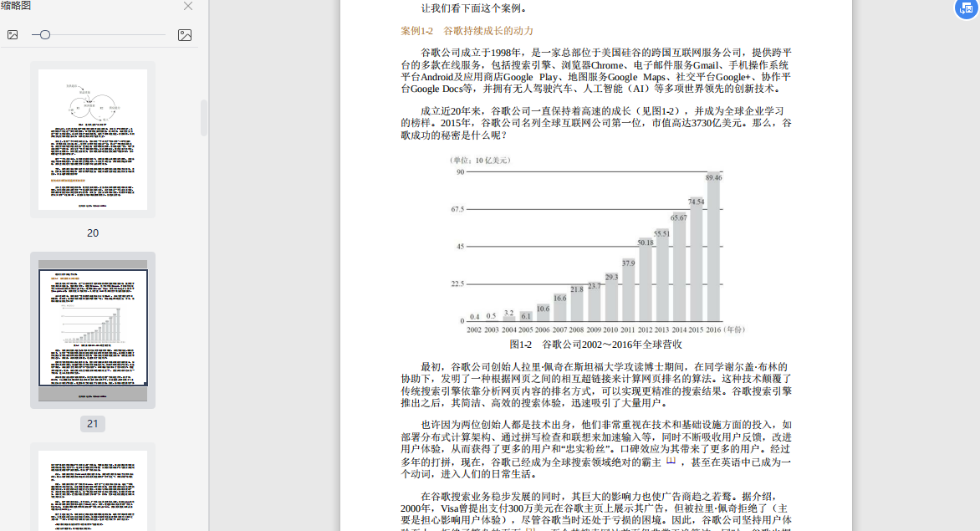Open page 20 thumbnail

point(93,140)
